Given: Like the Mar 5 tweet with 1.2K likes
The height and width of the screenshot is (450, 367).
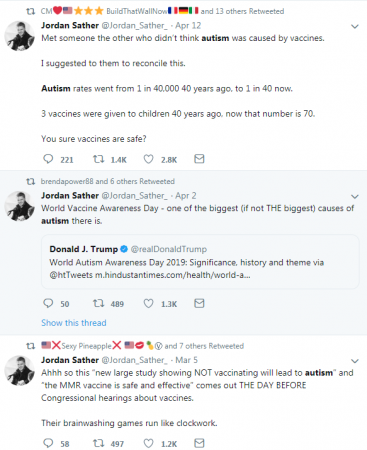Looking at the screenshot, I should pyautogui.click(x=148, y=443).
